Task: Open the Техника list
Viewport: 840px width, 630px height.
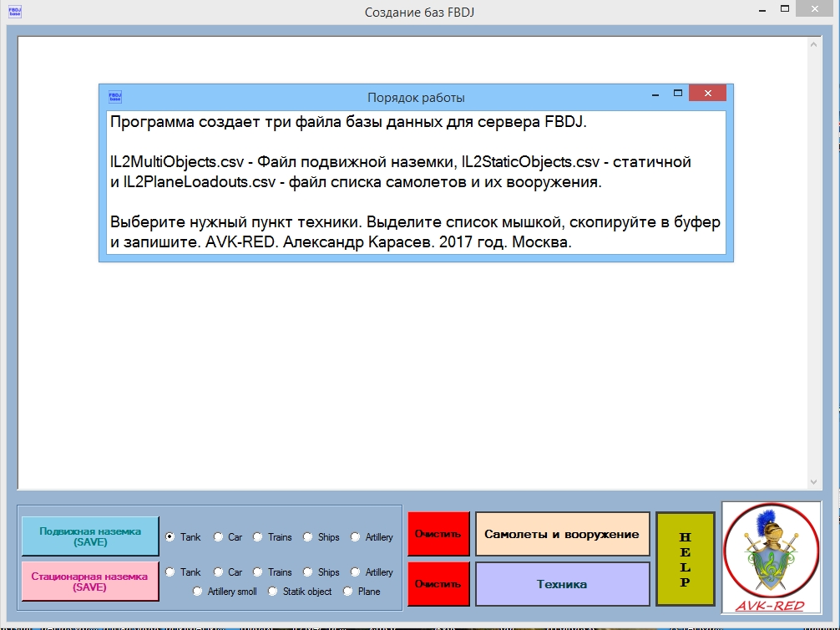Action: (x=563, y=584)
